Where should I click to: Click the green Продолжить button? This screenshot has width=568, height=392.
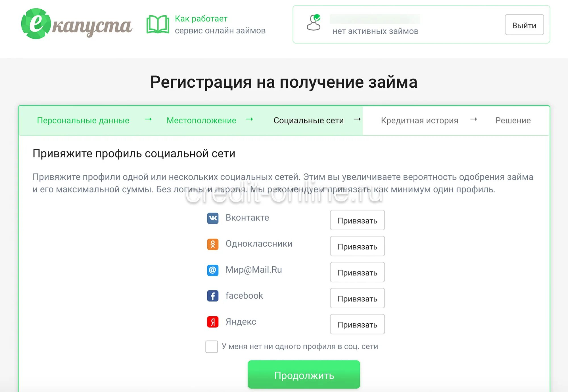coord(304,374)
